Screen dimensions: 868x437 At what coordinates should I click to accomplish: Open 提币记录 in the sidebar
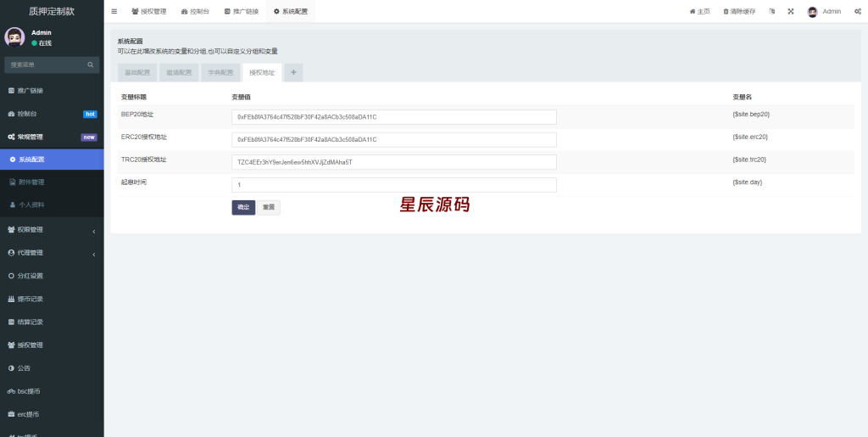[52, 299]
